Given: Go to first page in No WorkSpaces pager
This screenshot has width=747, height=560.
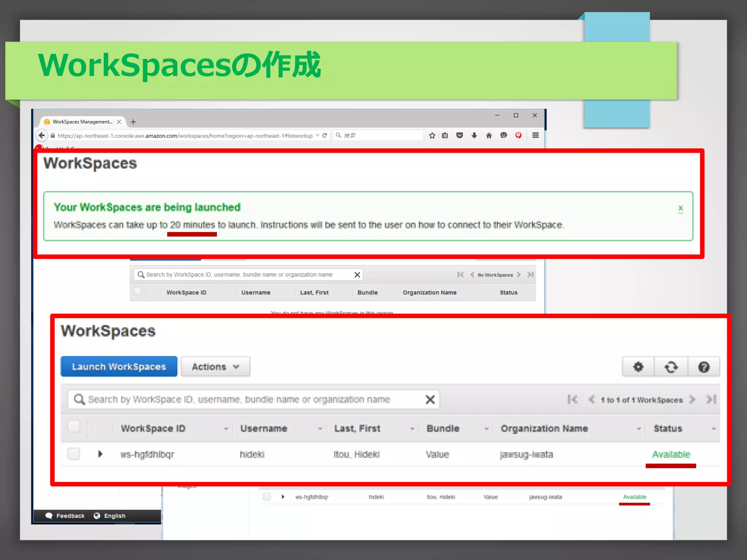Looking at the screenshot, I should pyautogui.click(x=460, y=275).
